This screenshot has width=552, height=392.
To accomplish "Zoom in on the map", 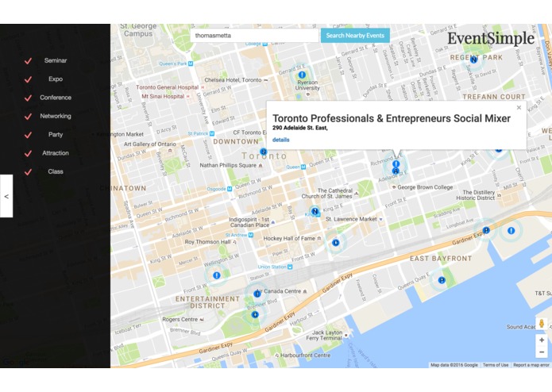I will (x=542, y=340).
